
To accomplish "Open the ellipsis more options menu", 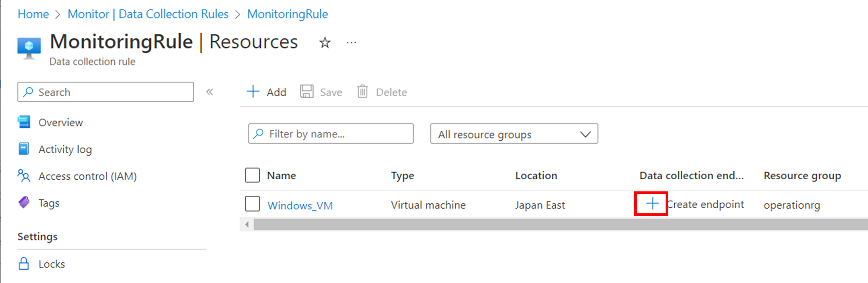I will pyautogui.click(x=351, y=43).
